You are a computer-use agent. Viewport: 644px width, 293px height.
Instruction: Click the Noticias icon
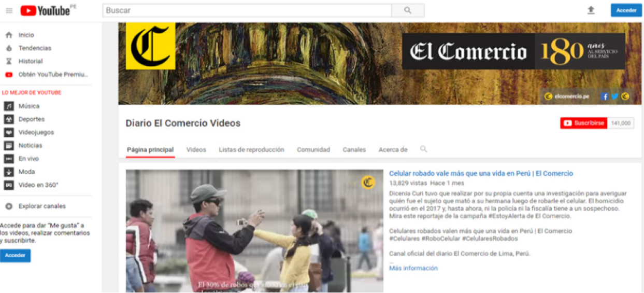9,146
